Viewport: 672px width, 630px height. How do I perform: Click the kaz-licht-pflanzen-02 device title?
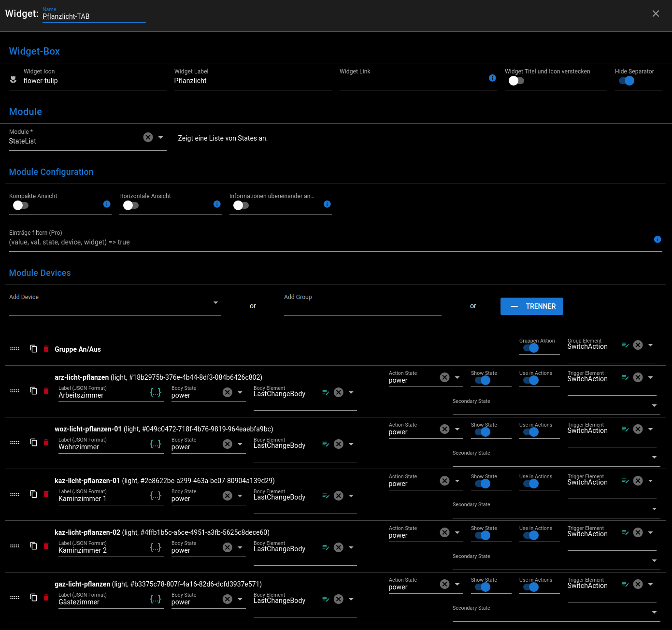87,532
